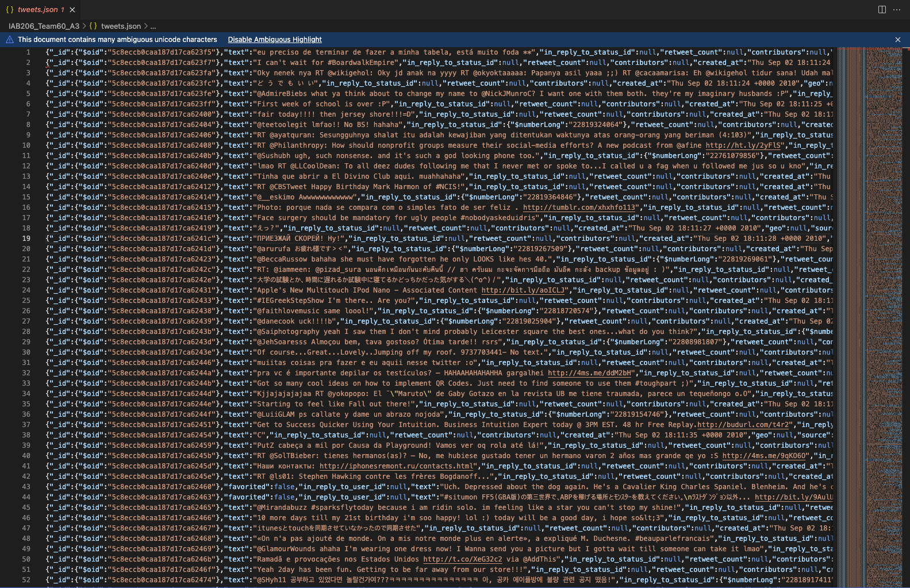
Task: Click the Disable Ambiguous Highlight link
Action: [x=275, y=40]
